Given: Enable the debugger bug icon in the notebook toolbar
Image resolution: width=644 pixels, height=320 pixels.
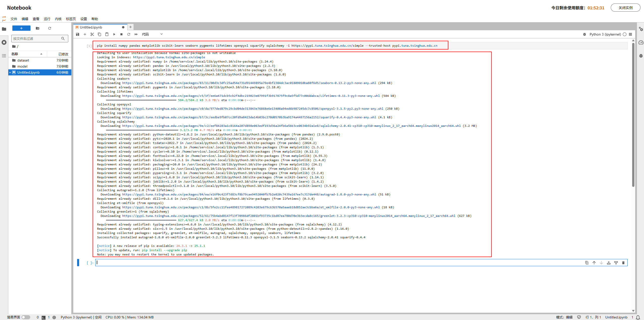Looking at the screenshot, I should (x=585, y=34).
